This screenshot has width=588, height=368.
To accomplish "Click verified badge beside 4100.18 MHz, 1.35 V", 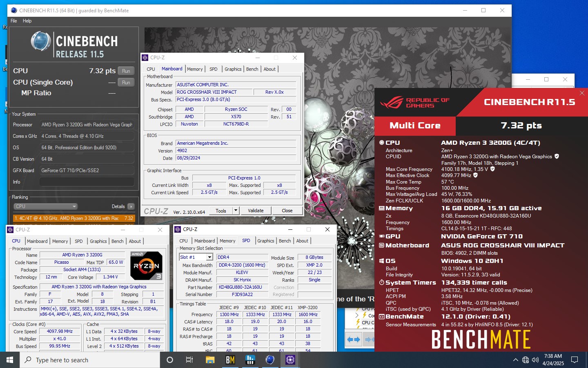I will click(492, 169).
